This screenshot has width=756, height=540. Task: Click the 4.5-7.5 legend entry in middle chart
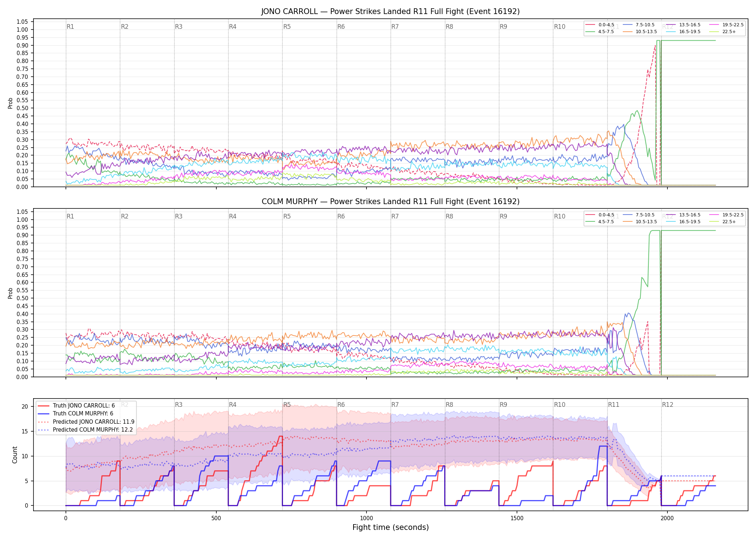point(600,222)
